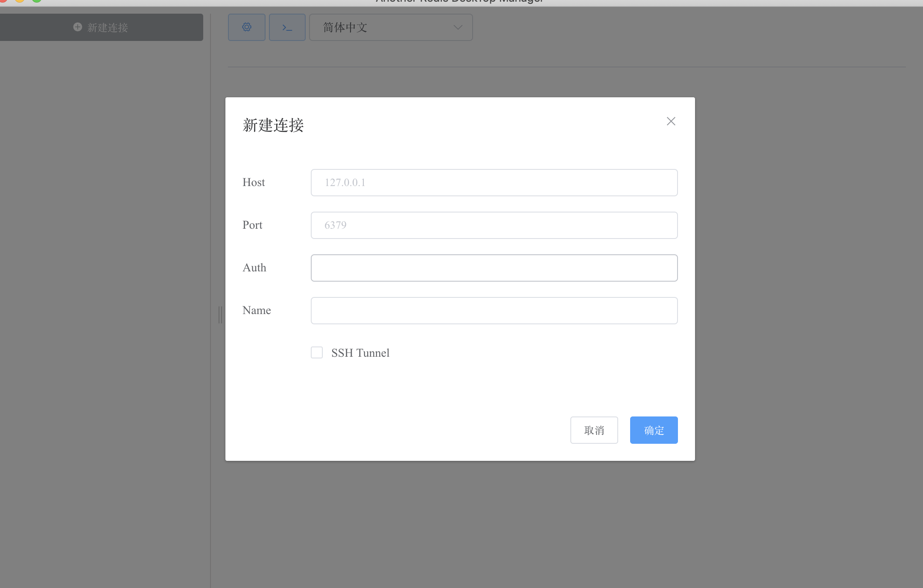Image resolution: width=923 pixels, height=588 pixels.
Task: Cancel with the 取消 button
Action: 594,430
